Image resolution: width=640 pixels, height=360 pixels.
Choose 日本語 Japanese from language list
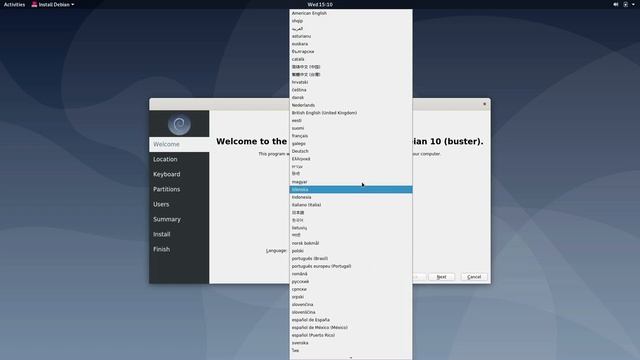[x=351, y=212]
